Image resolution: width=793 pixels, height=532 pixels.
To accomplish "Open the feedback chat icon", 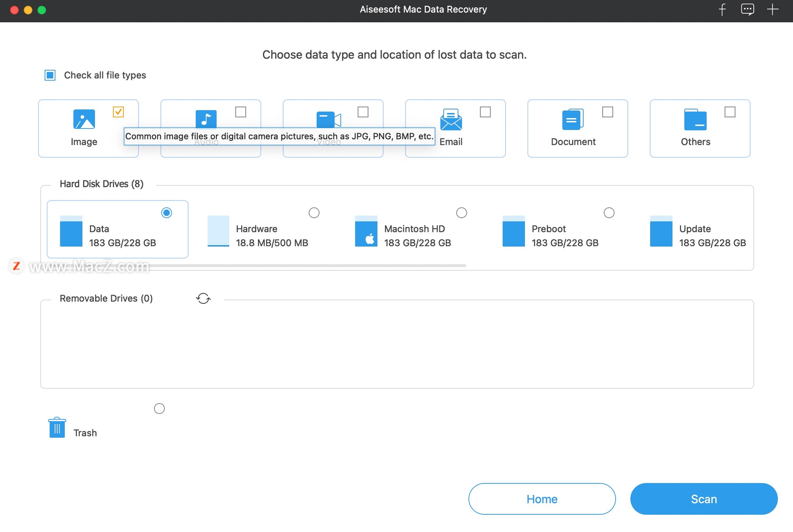I will point(748,9).
